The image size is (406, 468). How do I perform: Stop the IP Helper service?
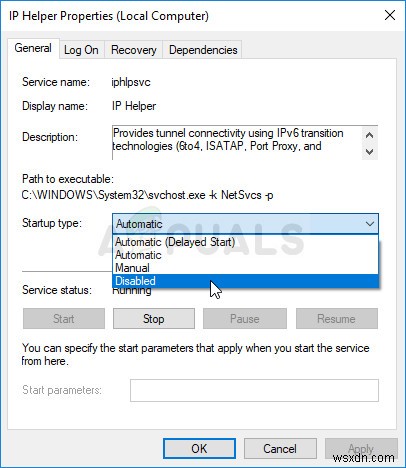click(154, 319)
